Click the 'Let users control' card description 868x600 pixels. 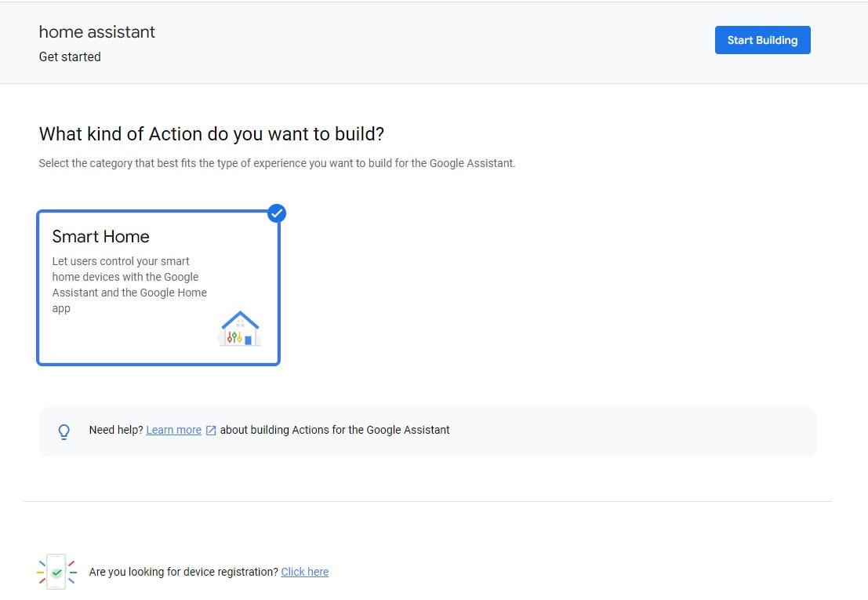click(x=129, y=285)
